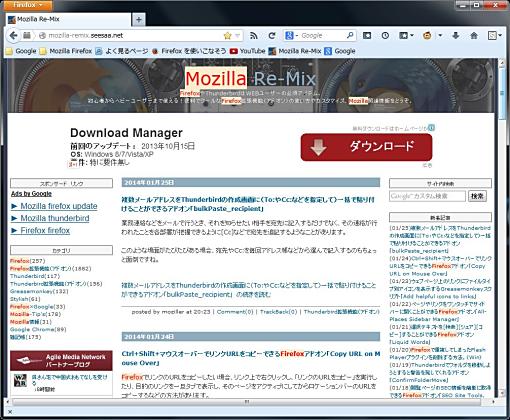Open Ads by Google link
The height and width of the screenshot is (420, 510).
[x=31, y=194]
